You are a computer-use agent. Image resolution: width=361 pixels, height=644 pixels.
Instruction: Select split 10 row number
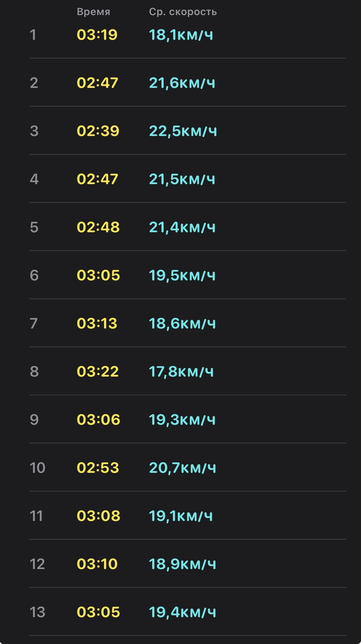pos(37,468)
